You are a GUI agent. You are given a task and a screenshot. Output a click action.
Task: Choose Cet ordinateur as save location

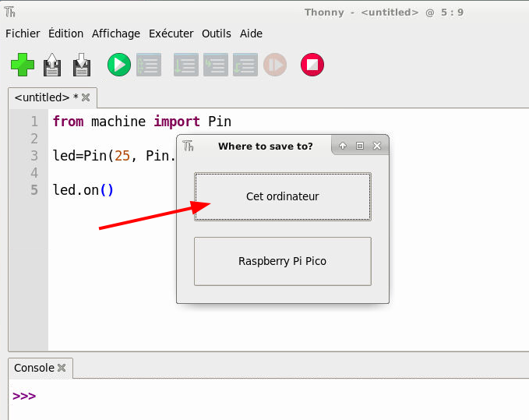tap(283, 196)
